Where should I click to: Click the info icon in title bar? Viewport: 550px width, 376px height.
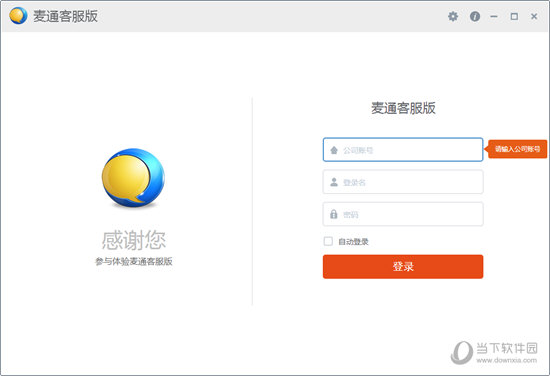pyautogui.click(x=475, y=16)
